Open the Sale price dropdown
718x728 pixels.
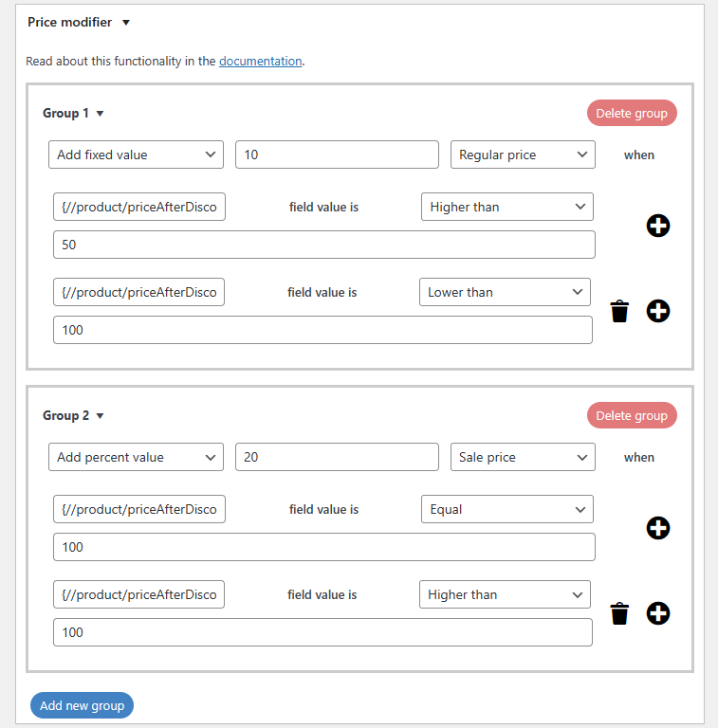523,457
